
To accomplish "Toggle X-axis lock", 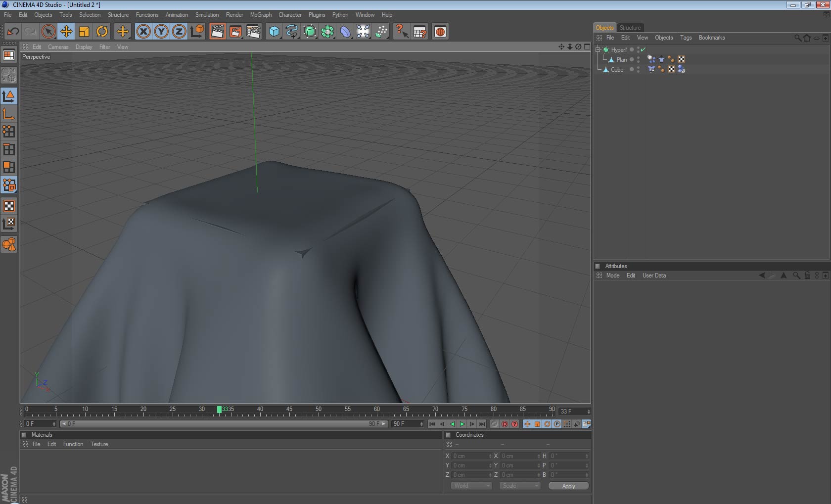I will coord(143,32).
